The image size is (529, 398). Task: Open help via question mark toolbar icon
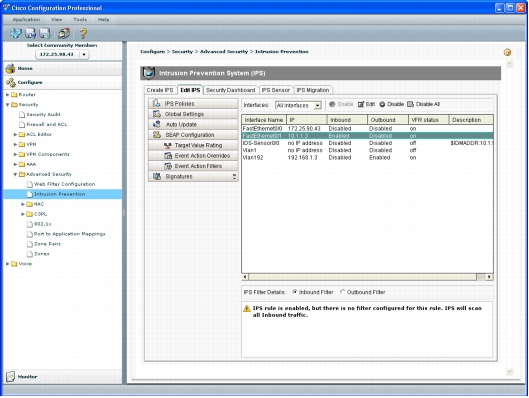coord(83,33)
